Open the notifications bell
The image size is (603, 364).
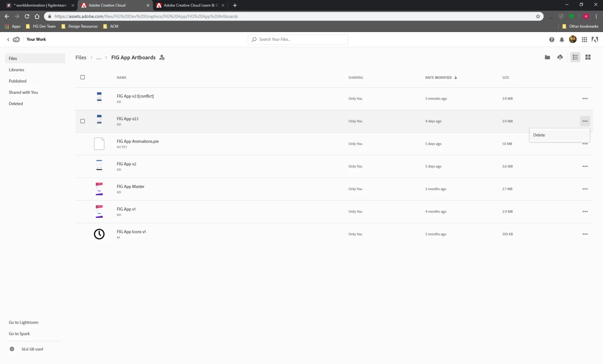(562, 39)
